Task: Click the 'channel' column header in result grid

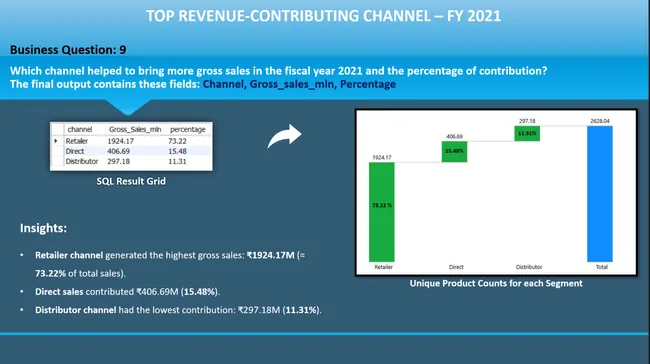Action: point(80,129)
